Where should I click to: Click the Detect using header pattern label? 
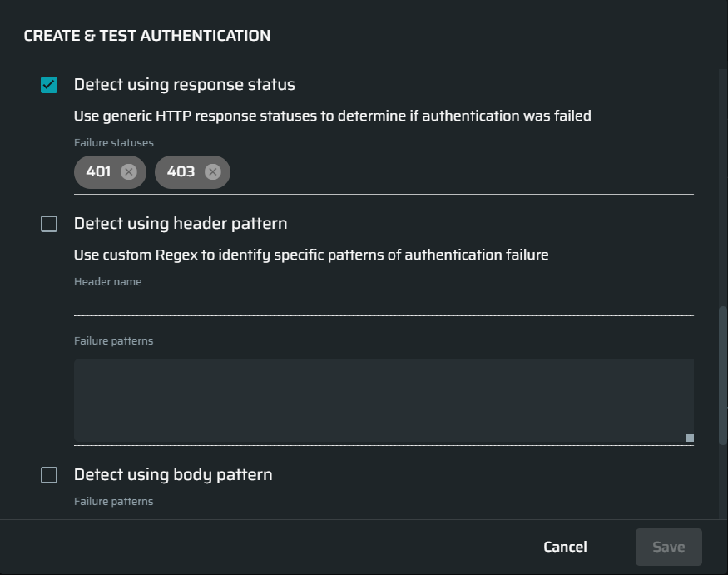pos(181,224)
